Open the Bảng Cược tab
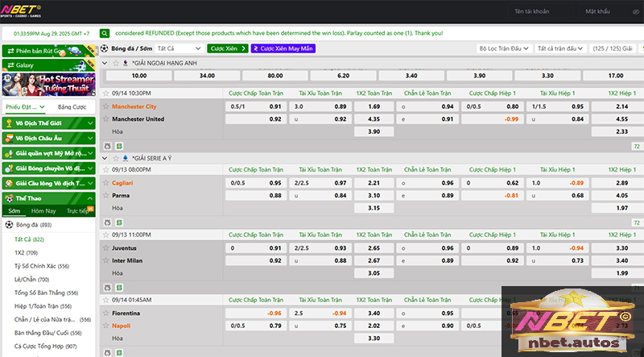 coord(72,106)
